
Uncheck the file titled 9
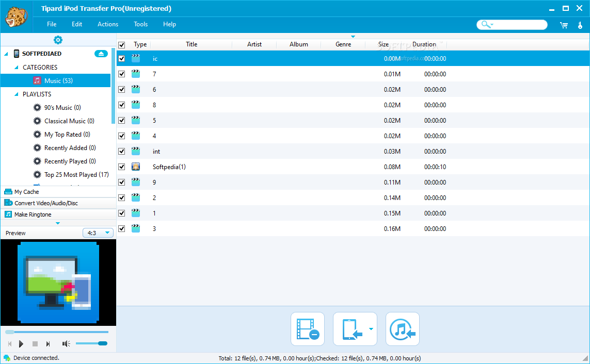click(x=121, y=182)
